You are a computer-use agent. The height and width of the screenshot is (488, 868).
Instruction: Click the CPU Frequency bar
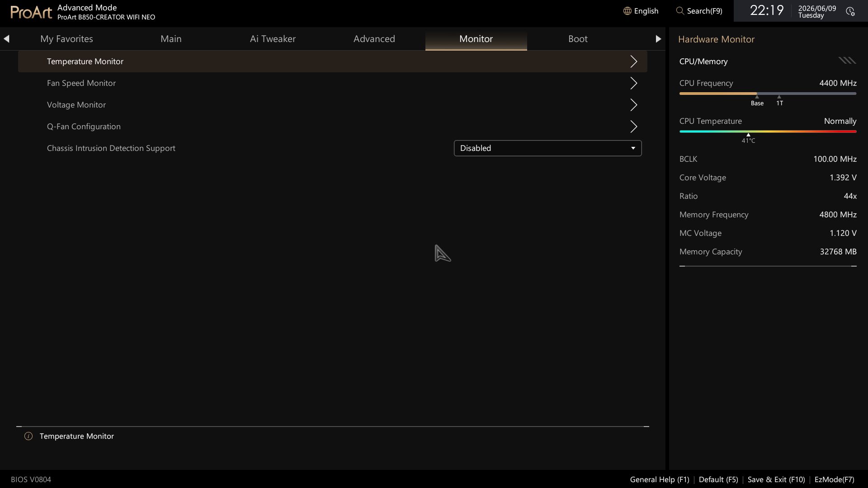coord(768,94)
